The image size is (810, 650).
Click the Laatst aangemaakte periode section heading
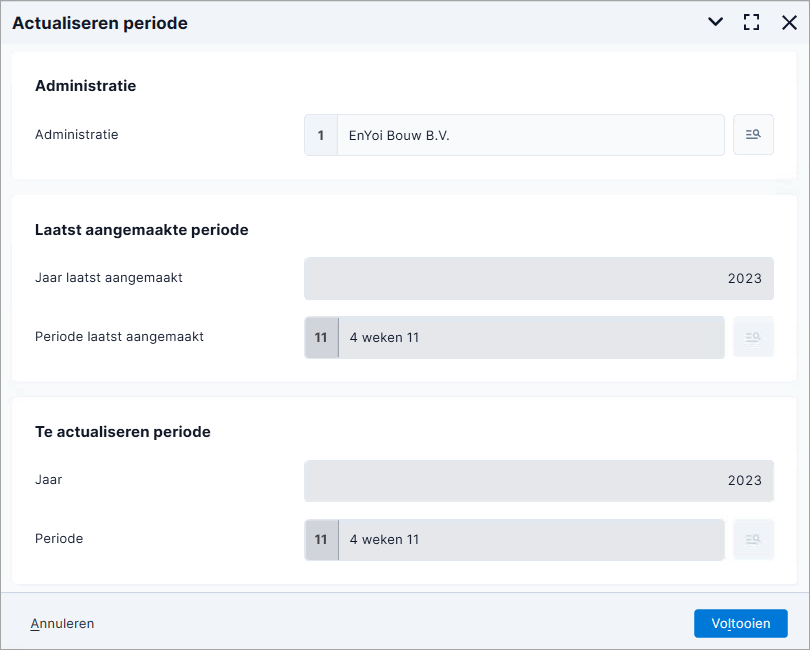click(142, 230)
